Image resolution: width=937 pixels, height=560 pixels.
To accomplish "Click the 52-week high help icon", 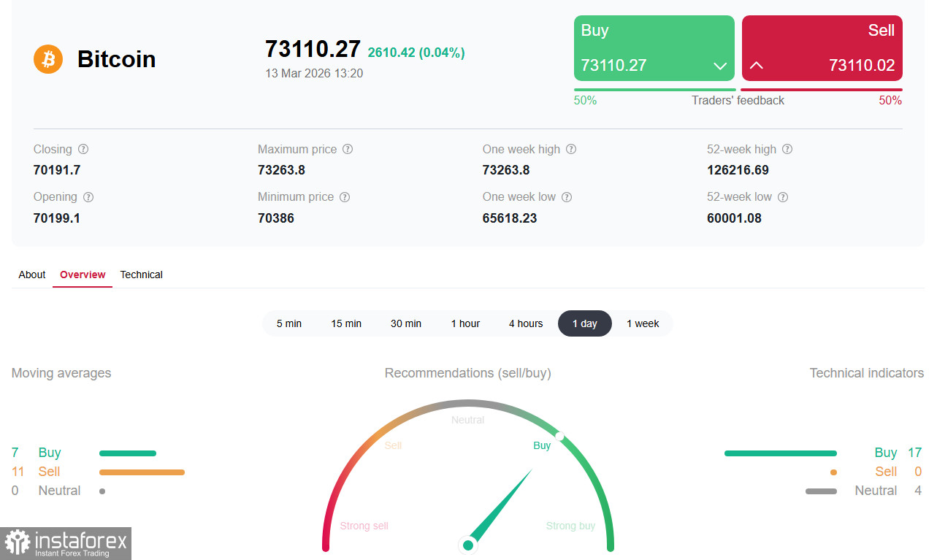I will coord(787,149).
